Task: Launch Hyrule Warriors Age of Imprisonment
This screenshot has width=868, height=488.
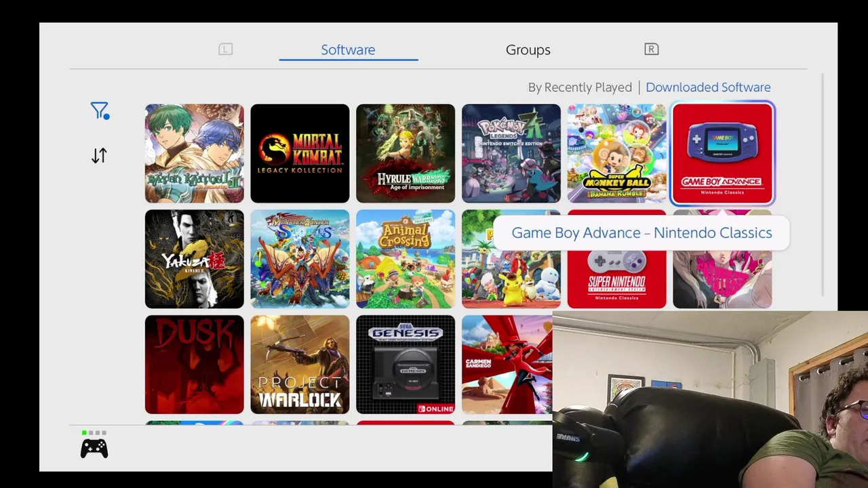Action: (406, 153)
